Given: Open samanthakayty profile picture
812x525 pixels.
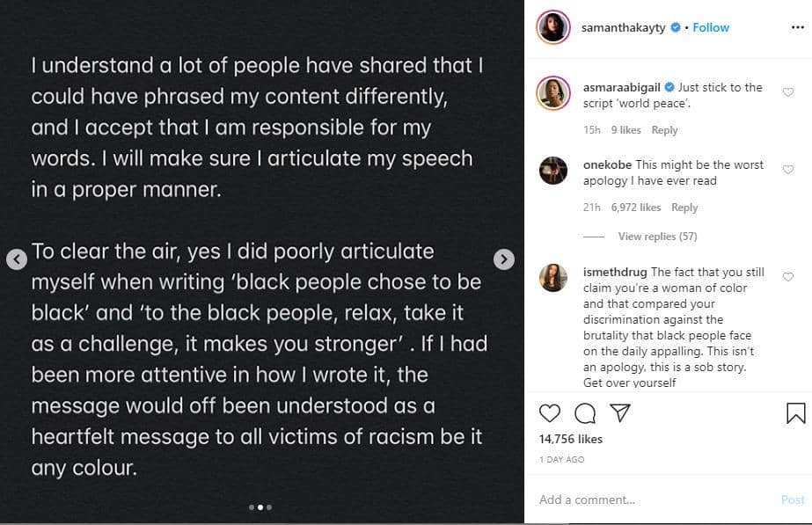Looking at the screenshot, I should point(553,27).
